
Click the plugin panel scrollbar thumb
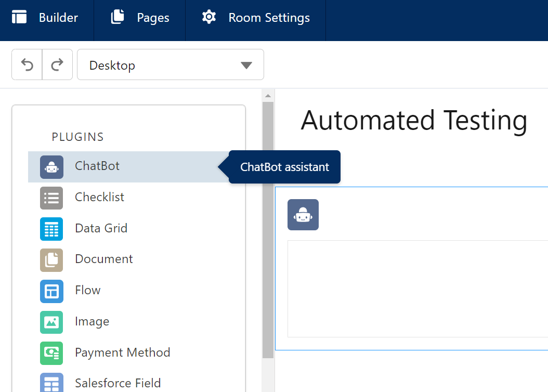268,230
